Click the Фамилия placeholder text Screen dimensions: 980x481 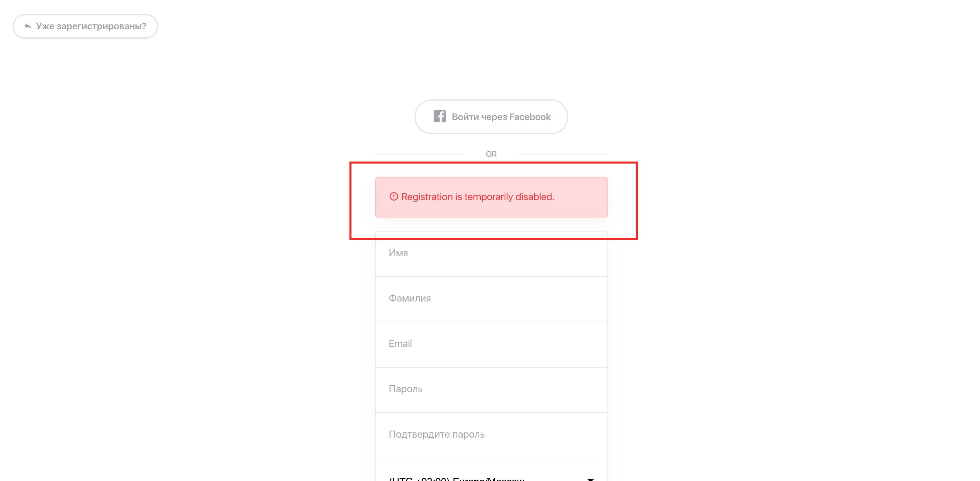[409, 298]
